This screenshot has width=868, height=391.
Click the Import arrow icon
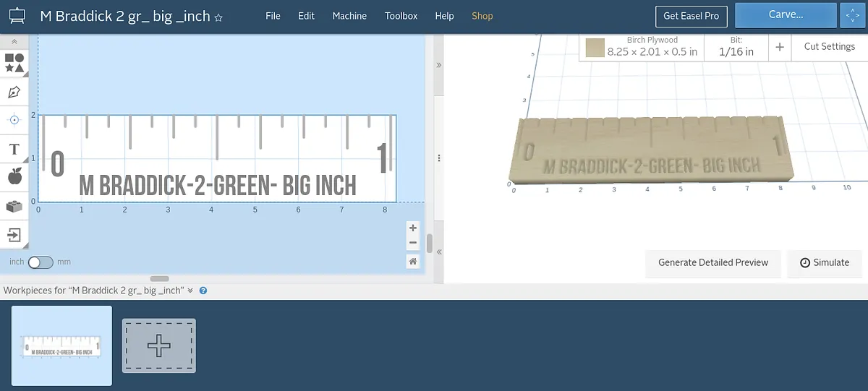[14, 234]
